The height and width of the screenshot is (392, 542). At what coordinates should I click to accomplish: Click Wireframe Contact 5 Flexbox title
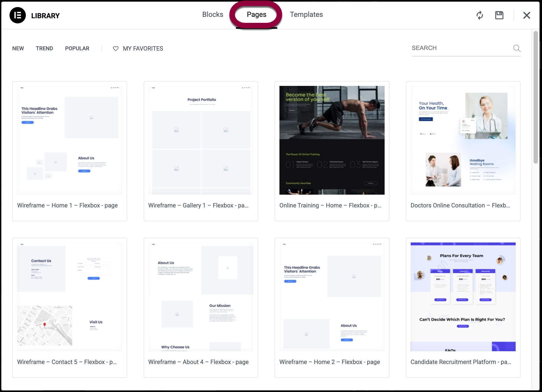(x=67, y=362)
